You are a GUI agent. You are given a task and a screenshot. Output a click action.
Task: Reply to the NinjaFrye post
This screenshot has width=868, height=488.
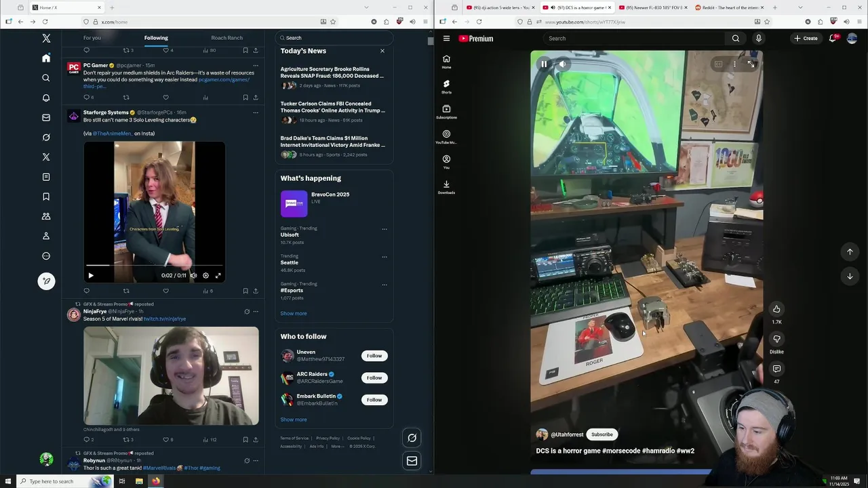coord(87,440)
